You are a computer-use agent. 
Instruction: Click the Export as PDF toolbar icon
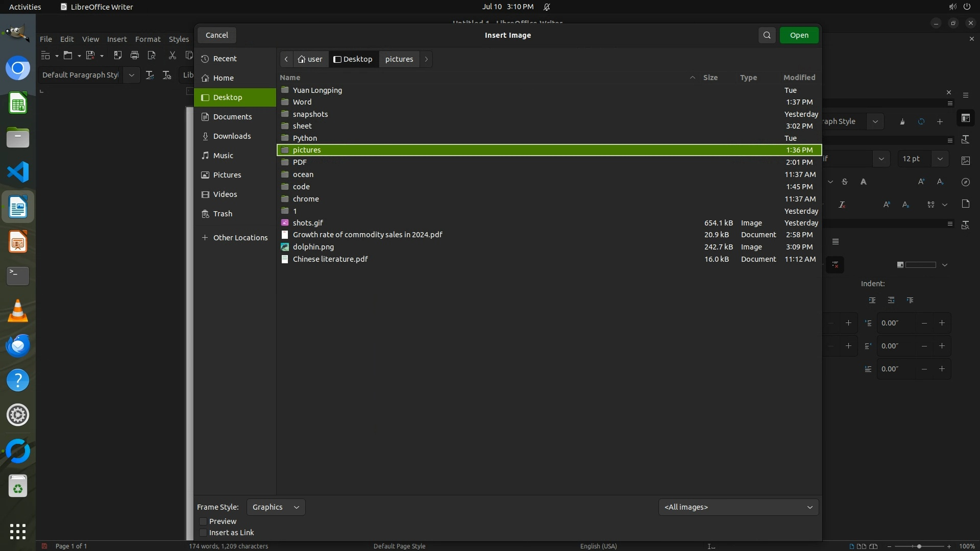click(x=117, y=55)
